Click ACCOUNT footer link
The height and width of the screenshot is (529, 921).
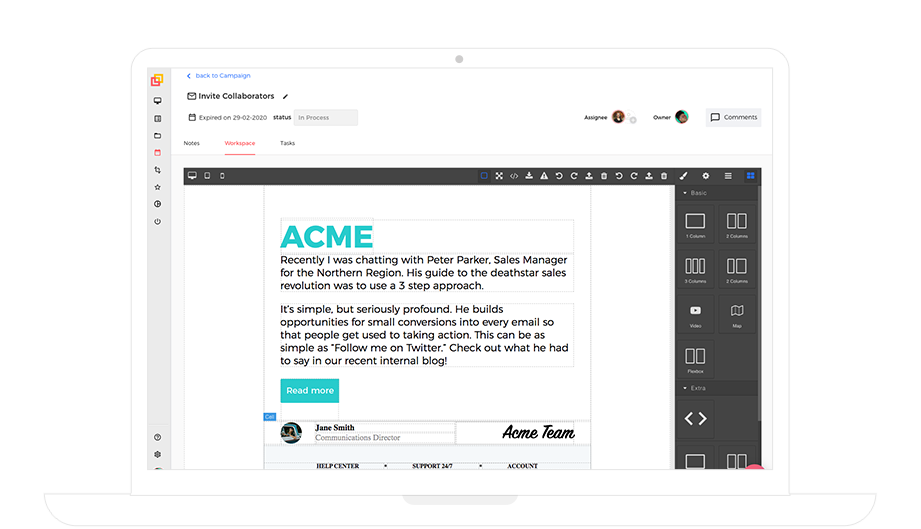[522, 466]
